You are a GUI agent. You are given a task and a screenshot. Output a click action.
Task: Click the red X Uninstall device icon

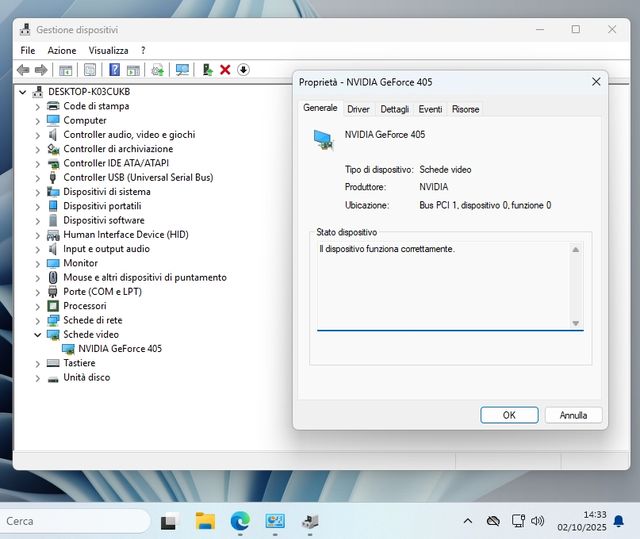(x=225, y=70)
